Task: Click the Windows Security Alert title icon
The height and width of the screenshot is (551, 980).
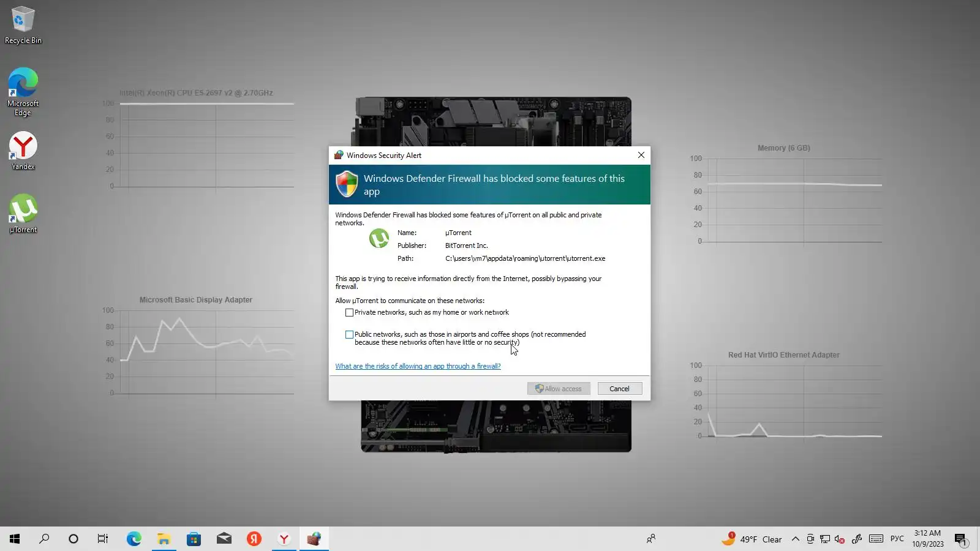Action: click(339, 155)
